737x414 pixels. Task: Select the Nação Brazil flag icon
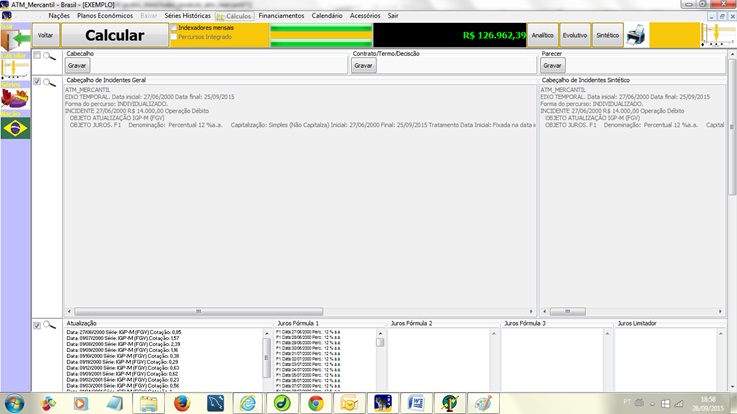click(16, 127)
